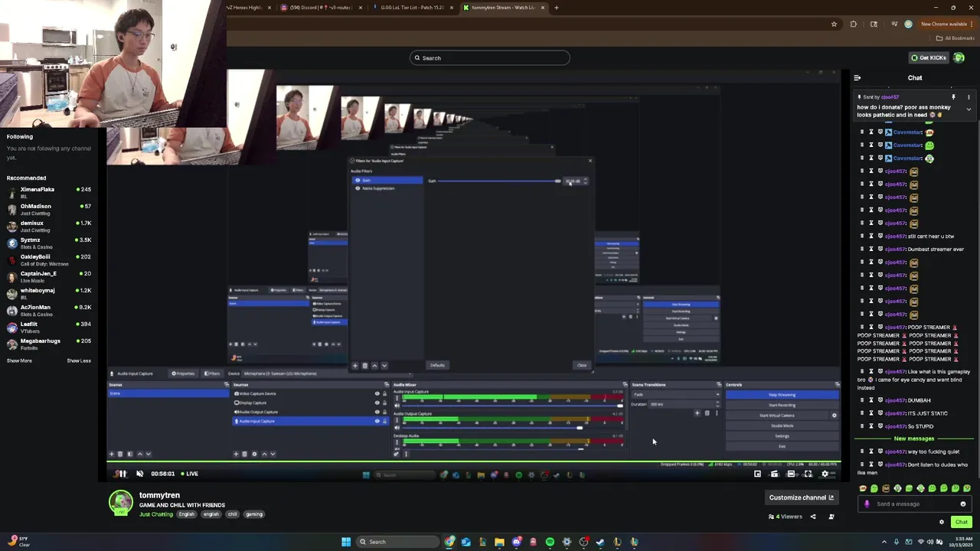
Task: Pause the live stream playback
Action: click(x=122, y=474)
